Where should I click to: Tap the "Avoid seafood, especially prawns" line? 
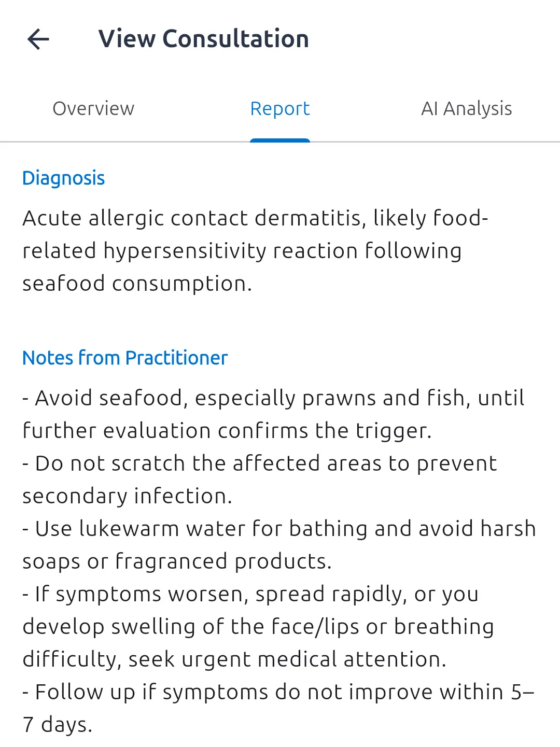click(273, 398)
